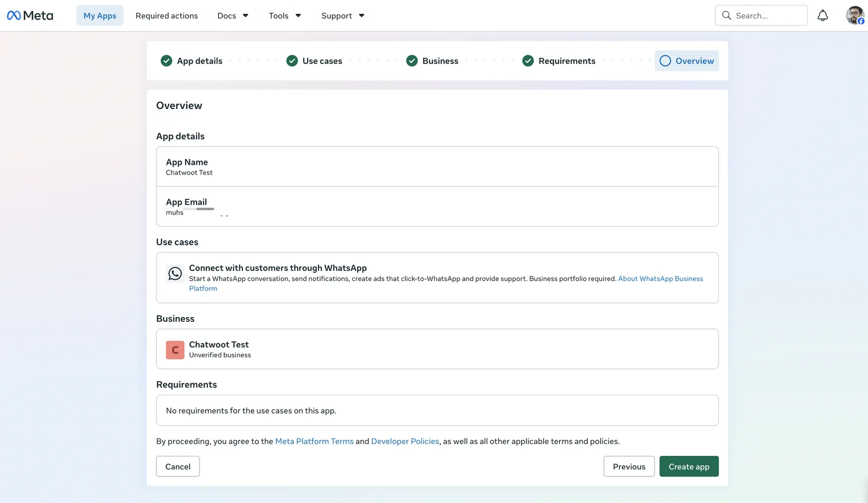Click the Business section heading
The width and height of the screenshot is (868, 503).
point(175,319)
